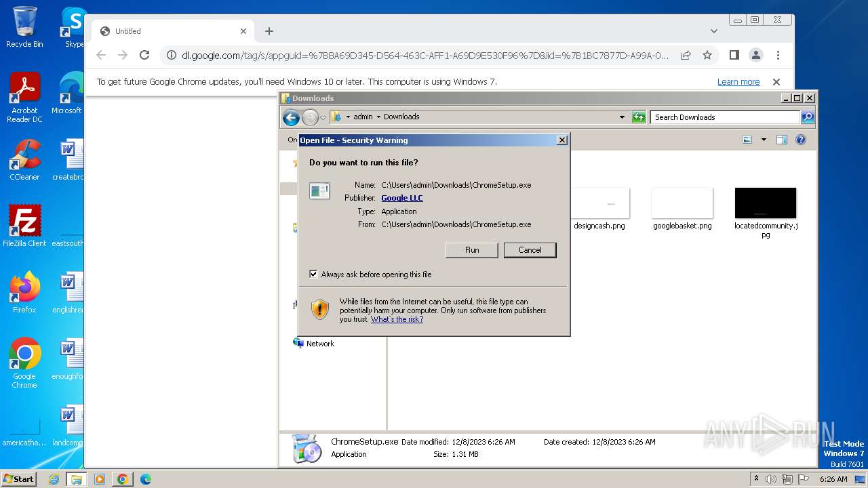Open Windows Explorer from the taskbar
Screen dimensions: 868x488
(77, 479)
